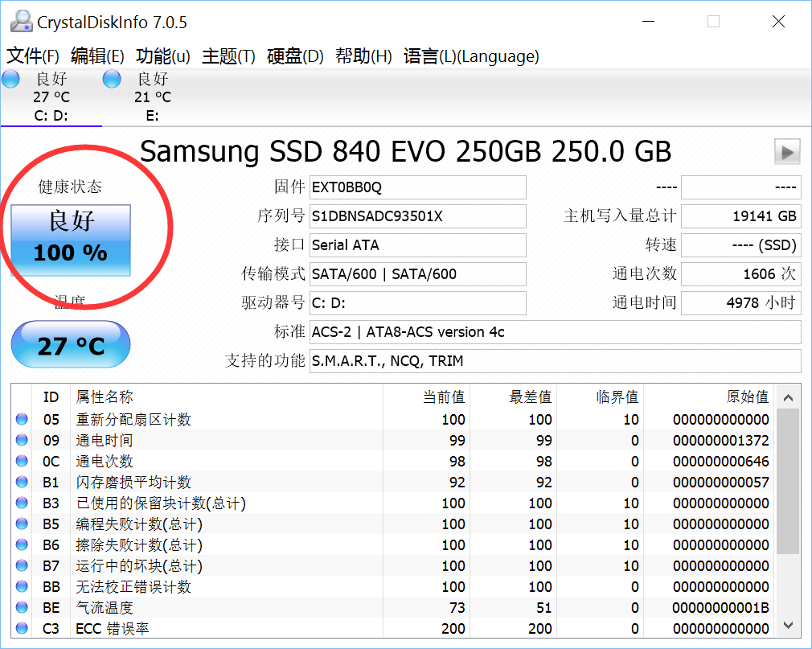Click the 27 °C temperature button
The height and width of the screenshot is (649, 812).
click(x=71, y=344)
